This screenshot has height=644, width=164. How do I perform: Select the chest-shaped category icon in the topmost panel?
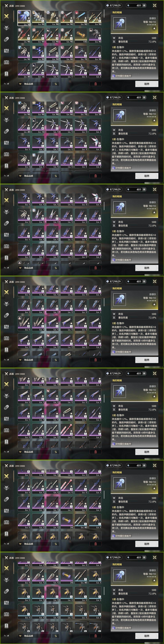tap(7, 62)
